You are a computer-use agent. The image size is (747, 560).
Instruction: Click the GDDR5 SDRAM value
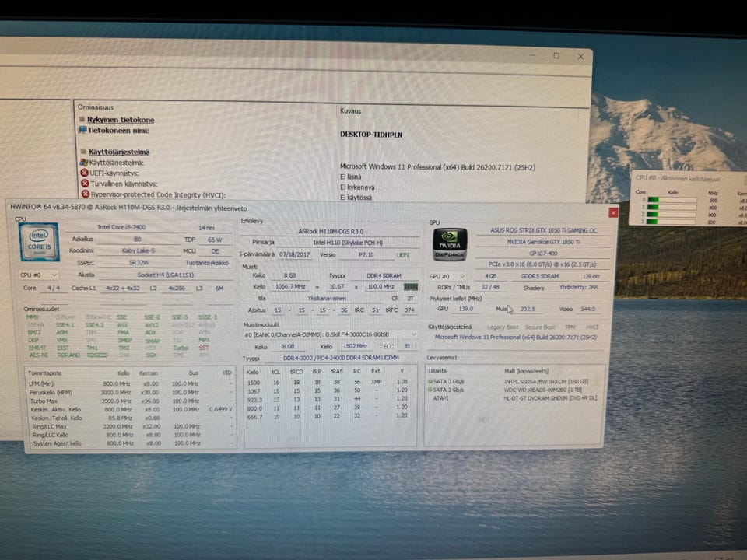539,276
